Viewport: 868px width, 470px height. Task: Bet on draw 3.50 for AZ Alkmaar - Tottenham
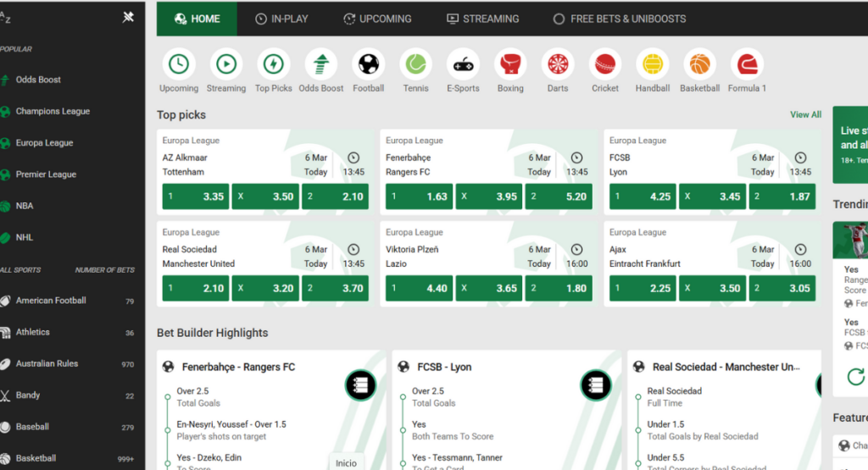(265, 196)
